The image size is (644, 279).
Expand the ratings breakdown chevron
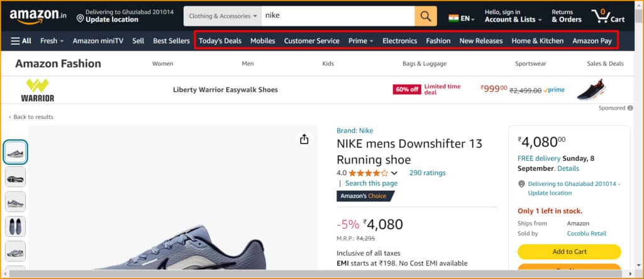click(394, 173)
